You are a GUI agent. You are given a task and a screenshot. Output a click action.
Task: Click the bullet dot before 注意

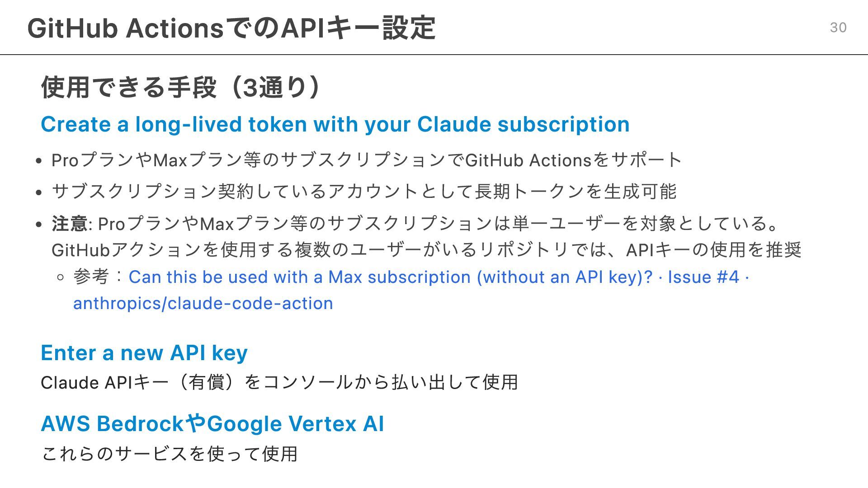tap(39, 224)
